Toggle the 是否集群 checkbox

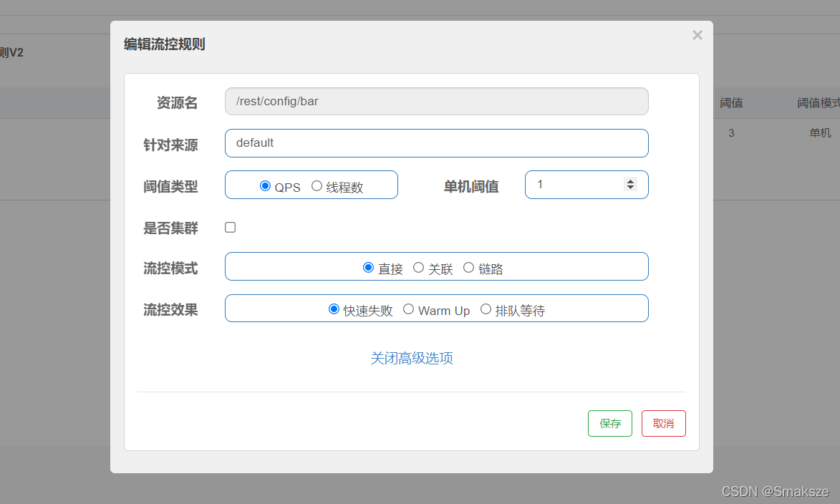pyautogui.click(x=231, y=227)
